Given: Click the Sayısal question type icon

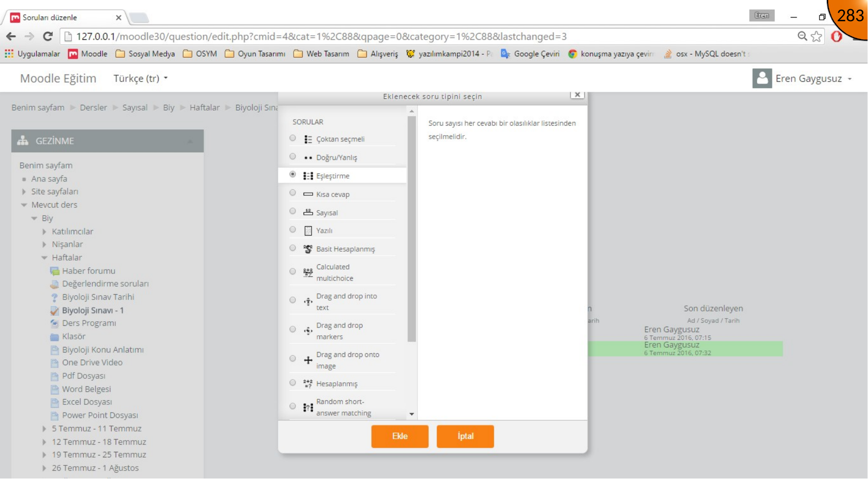Looking at the screenshot, I should (308, 212).
